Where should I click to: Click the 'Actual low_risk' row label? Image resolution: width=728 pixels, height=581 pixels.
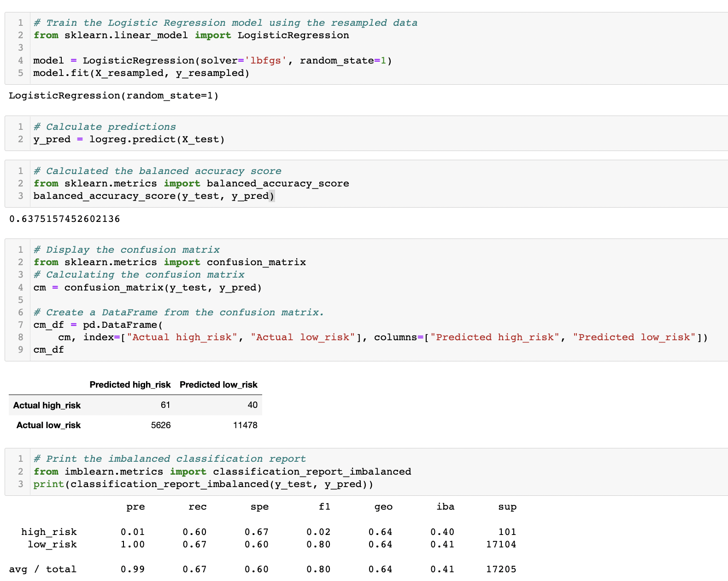point(48,425)
